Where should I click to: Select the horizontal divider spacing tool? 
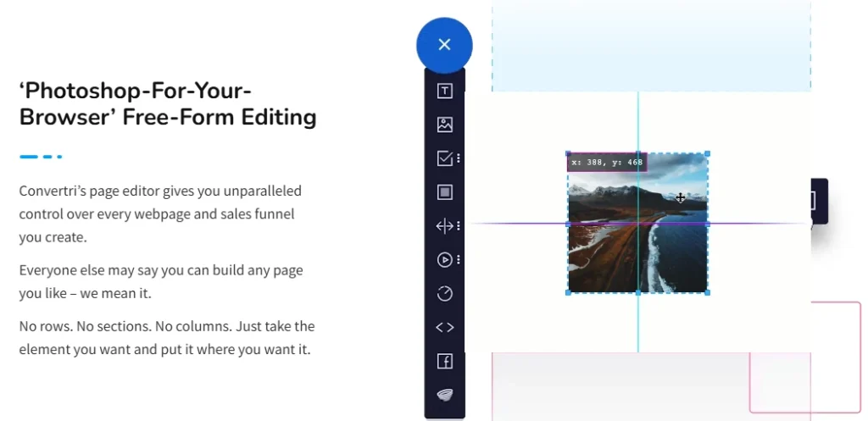444,225
